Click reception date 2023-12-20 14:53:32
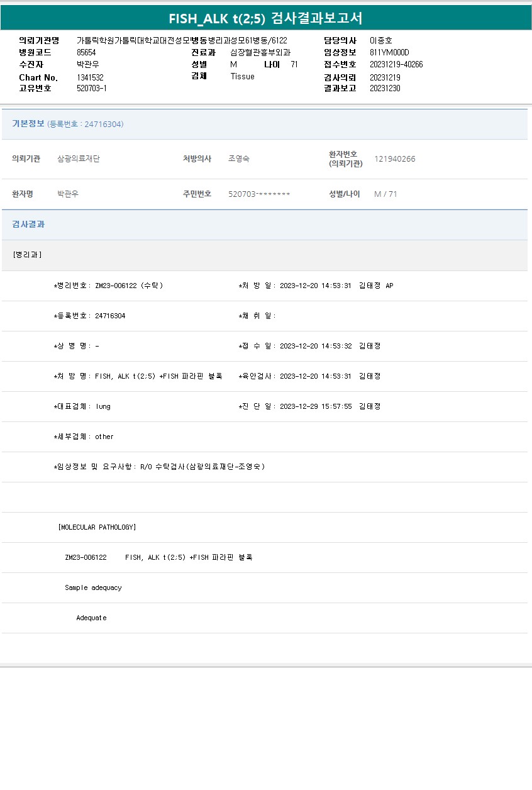This screenshot has width=532, height=790. coord(315,346)
